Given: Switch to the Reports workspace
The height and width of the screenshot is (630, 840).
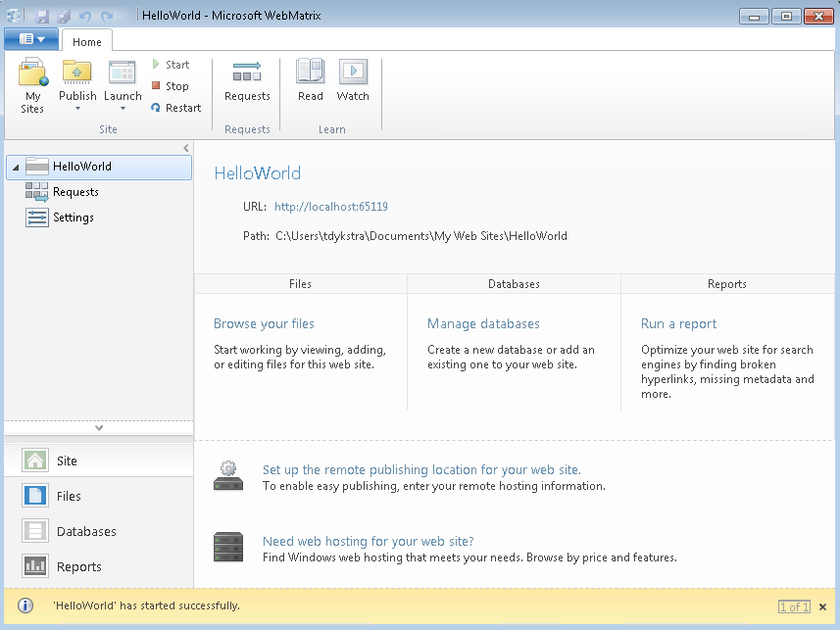Looking at the screenshot, I should [x=99, y=566].
